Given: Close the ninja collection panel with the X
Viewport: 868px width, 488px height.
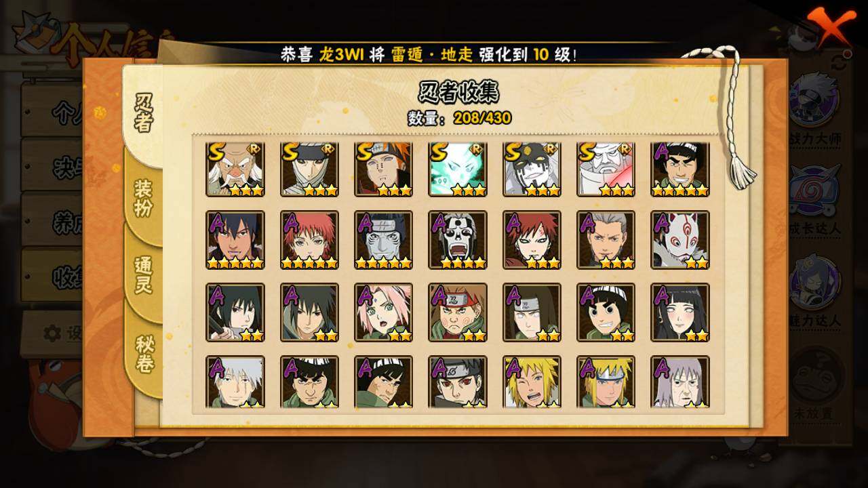Looking at the screenshot, I should (x=830, y=28).
